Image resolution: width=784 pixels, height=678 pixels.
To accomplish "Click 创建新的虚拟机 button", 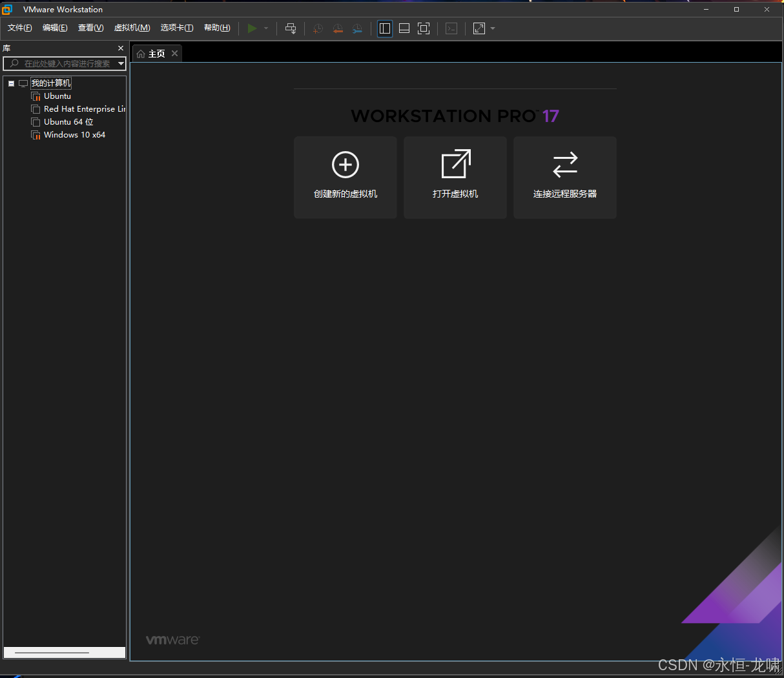I will tap(346, 178).
